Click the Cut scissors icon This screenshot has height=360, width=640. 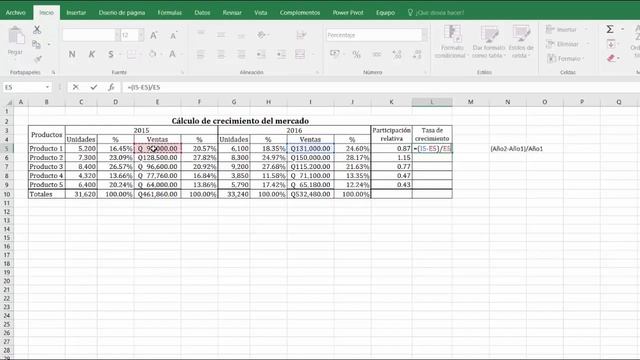coord(37,29)
